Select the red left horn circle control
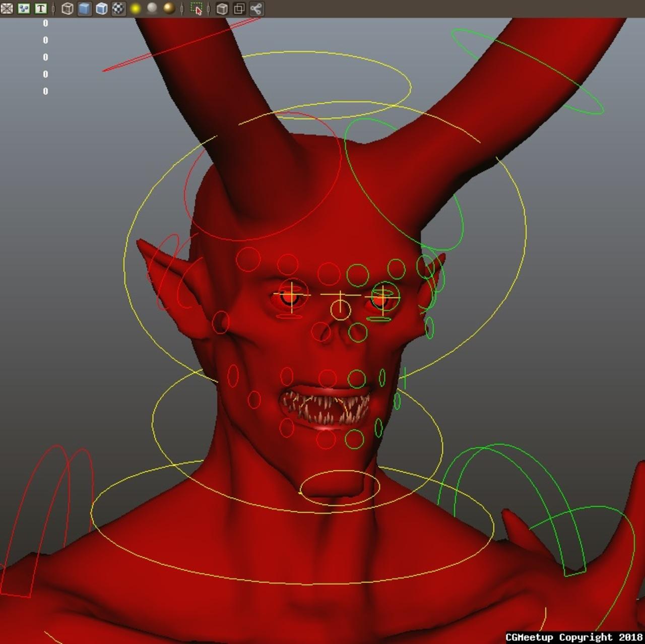This screenshot has height=644, width=645. [x=263, y=176]
